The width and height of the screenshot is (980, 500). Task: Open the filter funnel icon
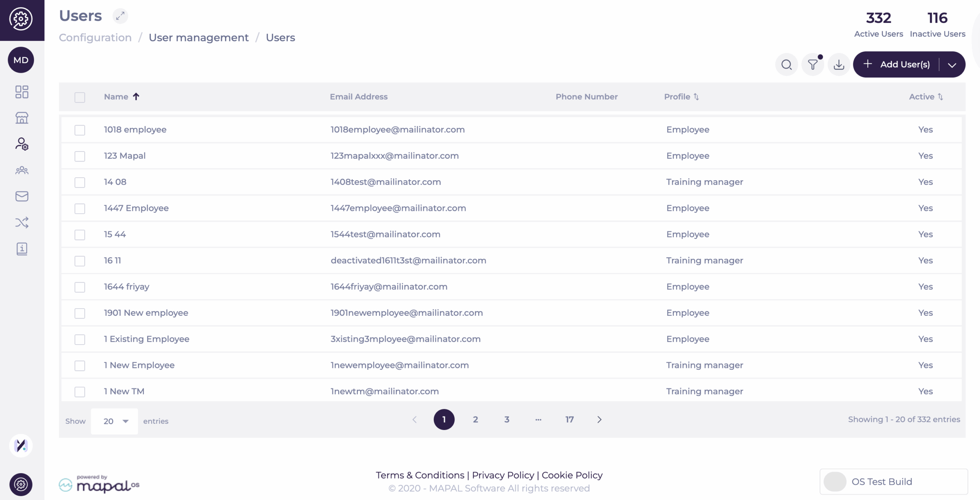click(812, 64)
